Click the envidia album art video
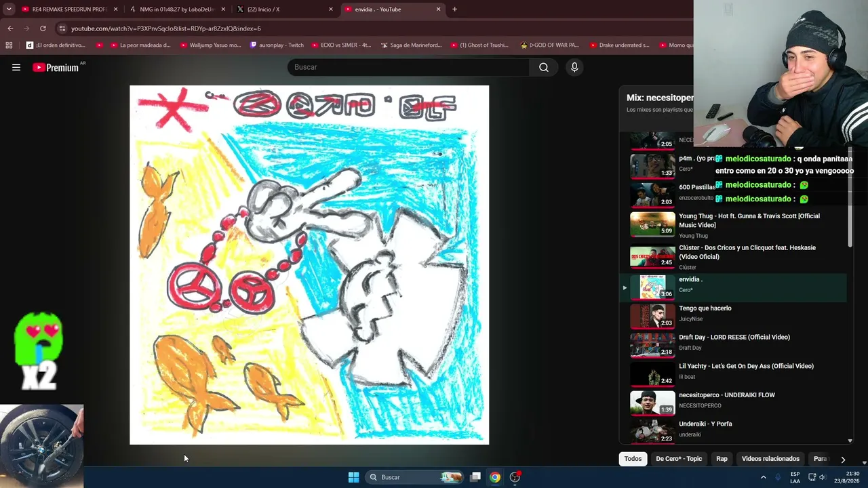Viewport: 868px width, 488px height. [309, 265]
